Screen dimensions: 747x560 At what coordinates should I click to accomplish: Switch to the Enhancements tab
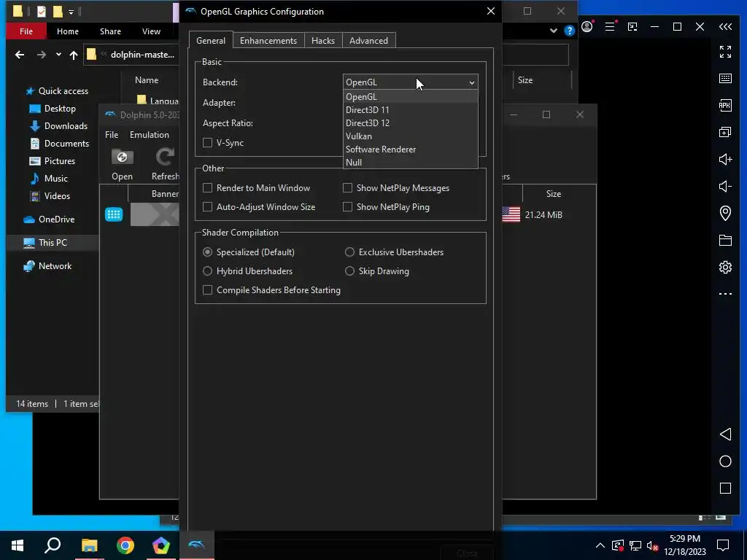(268, 41)
